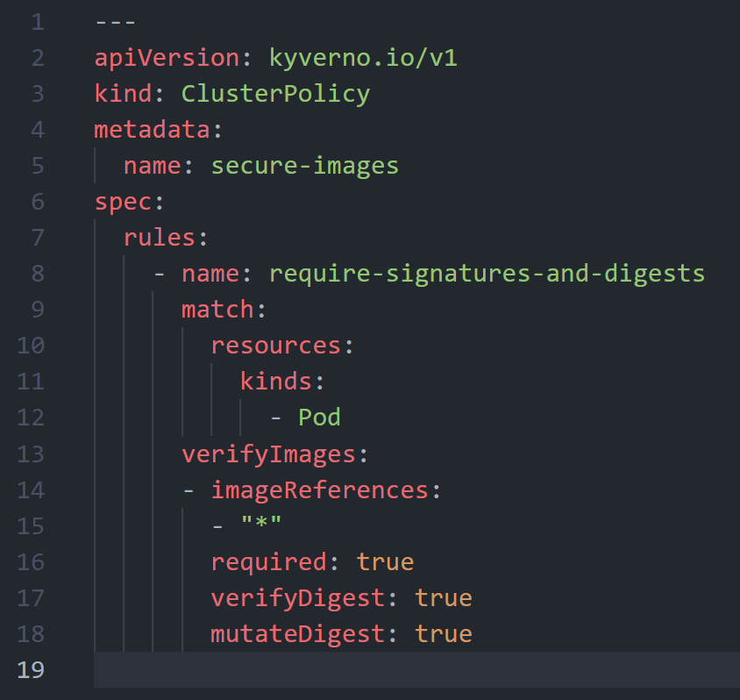Screen dimensions: 740x700
Task: Click the 'name' key on line 5
Action: tap(152, 166)
